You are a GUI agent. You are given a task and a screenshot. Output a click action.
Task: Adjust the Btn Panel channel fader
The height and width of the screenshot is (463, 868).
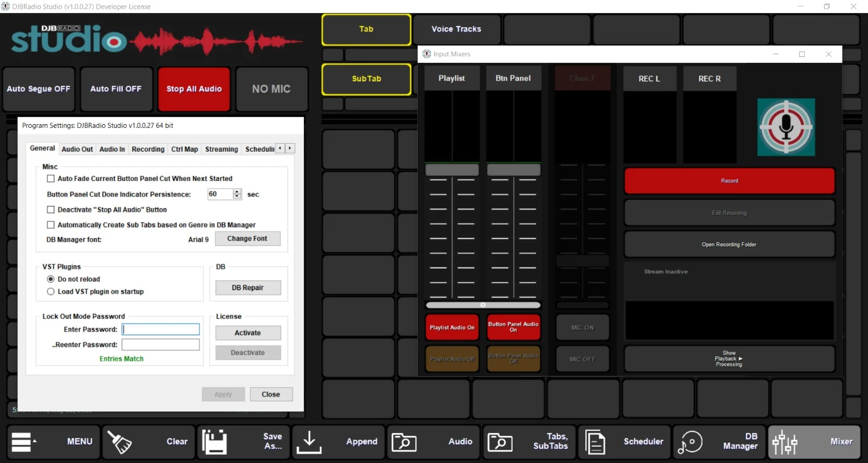click(513, 170)
